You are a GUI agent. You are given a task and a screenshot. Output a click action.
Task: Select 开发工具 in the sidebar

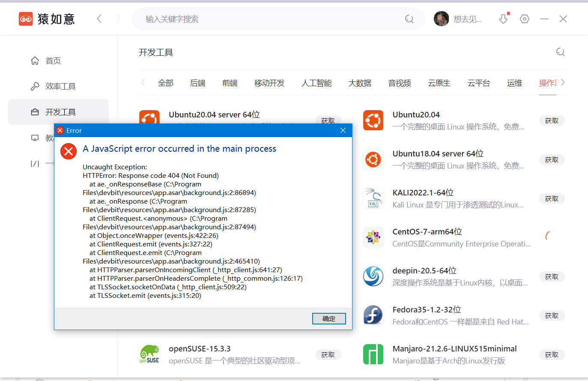tap(58, 112)
